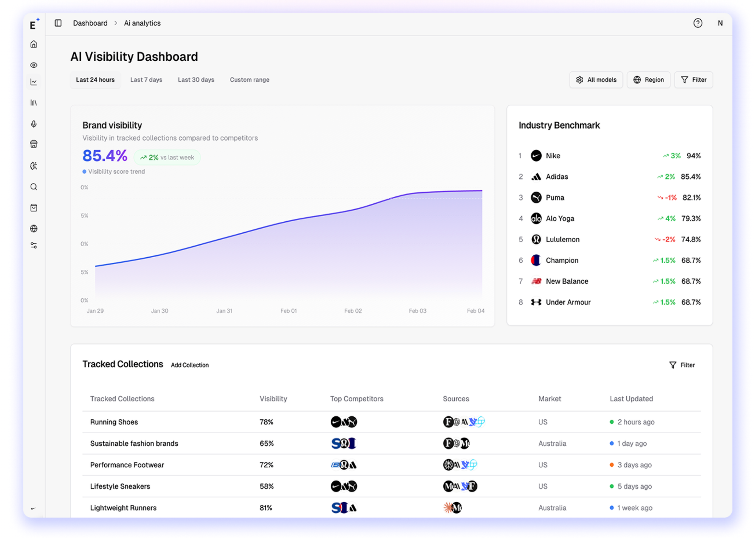Click the Lightweight Runners source icons
The image size is (756, 538).
pos(452,508)
